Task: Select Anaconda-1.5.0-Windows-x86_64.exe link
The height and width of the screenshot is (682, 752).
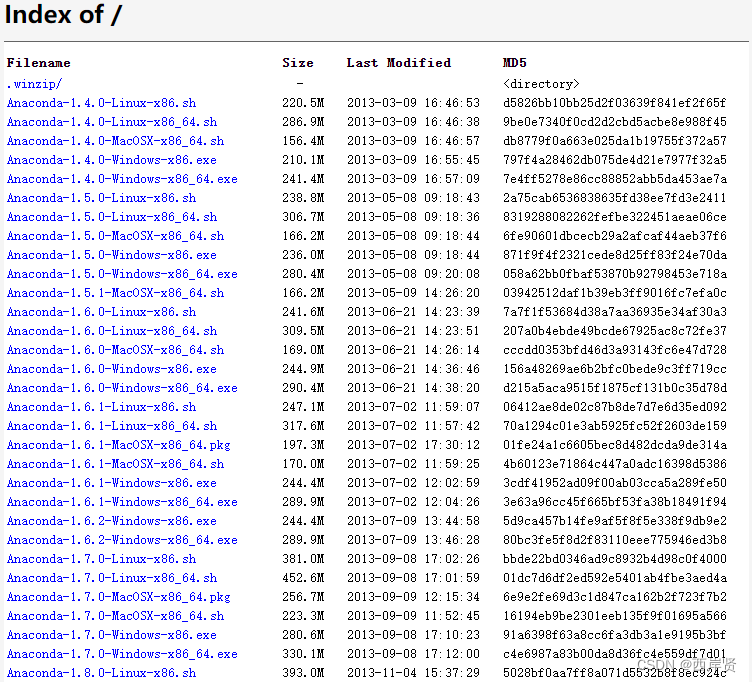Action: 122,274
